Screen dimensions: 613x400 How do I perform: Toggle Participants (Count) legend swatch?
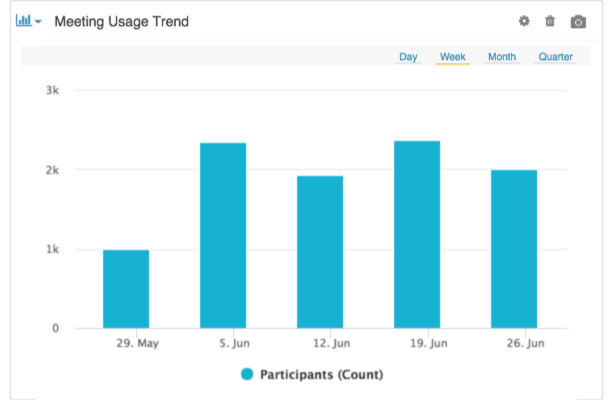[247, 374]
